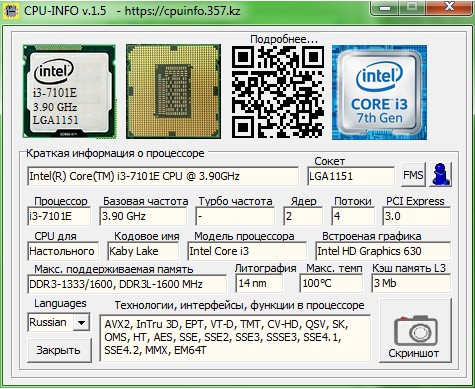This screenshot has width=475, height=389.
Task: Click the Модель процессора Intel Core i3 field
Action: click(247, 251)
